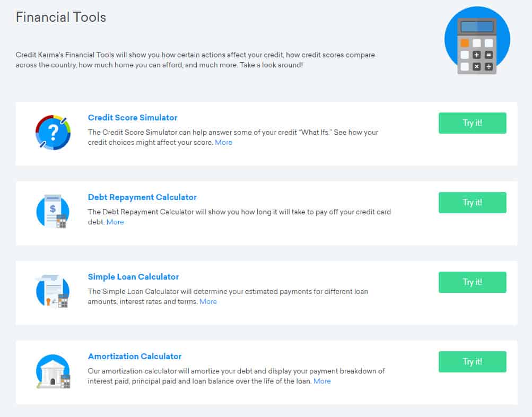Try the Amortization Calculator tool

(x=472, y=362)
